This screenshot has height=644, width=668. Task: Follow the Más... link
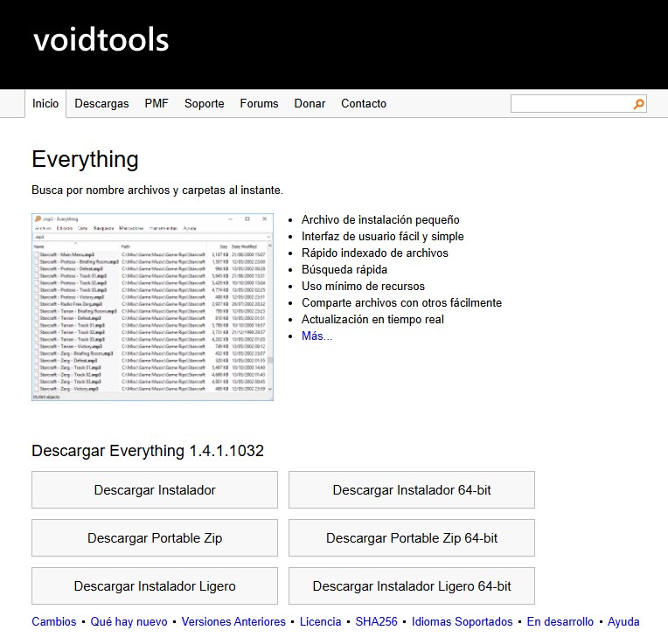click(x=317, y=336)
